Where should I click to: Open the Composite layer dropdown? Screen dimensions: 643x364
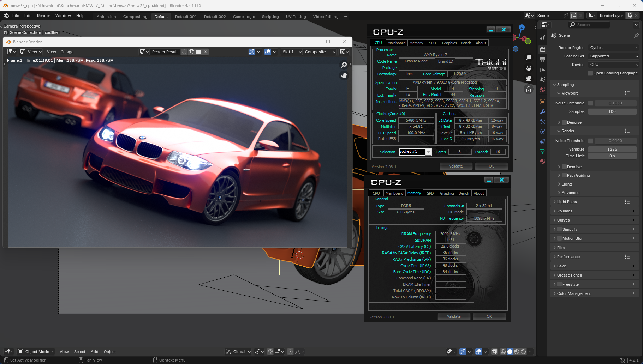point(320,52)
